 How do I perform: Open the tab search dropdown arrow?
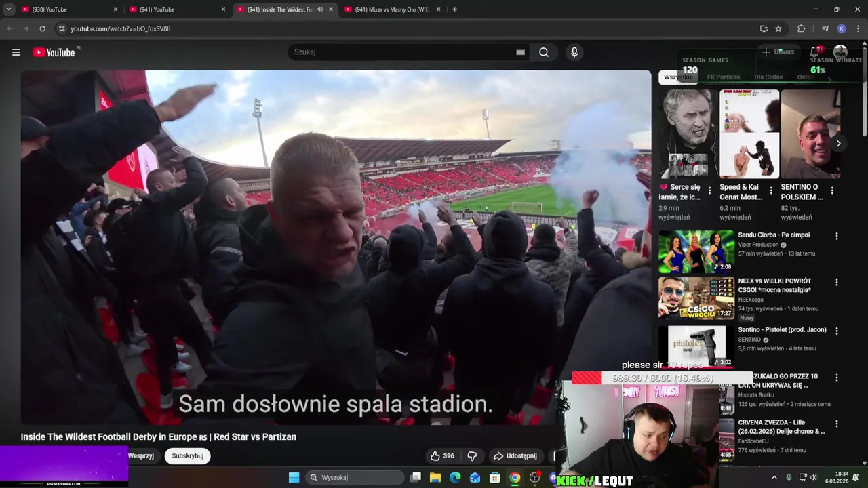coord(9,9)
